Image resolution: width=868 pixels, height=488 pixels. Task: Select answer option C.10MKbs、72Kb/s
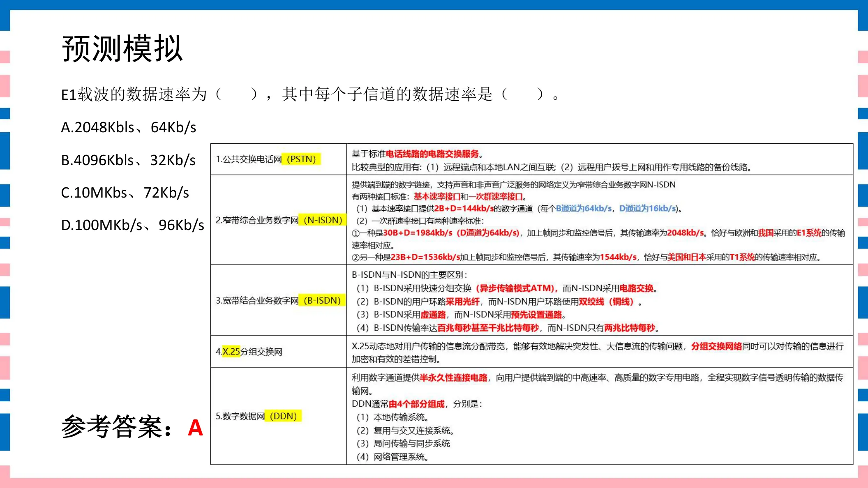pyautogui.click(x=125, y=193)
